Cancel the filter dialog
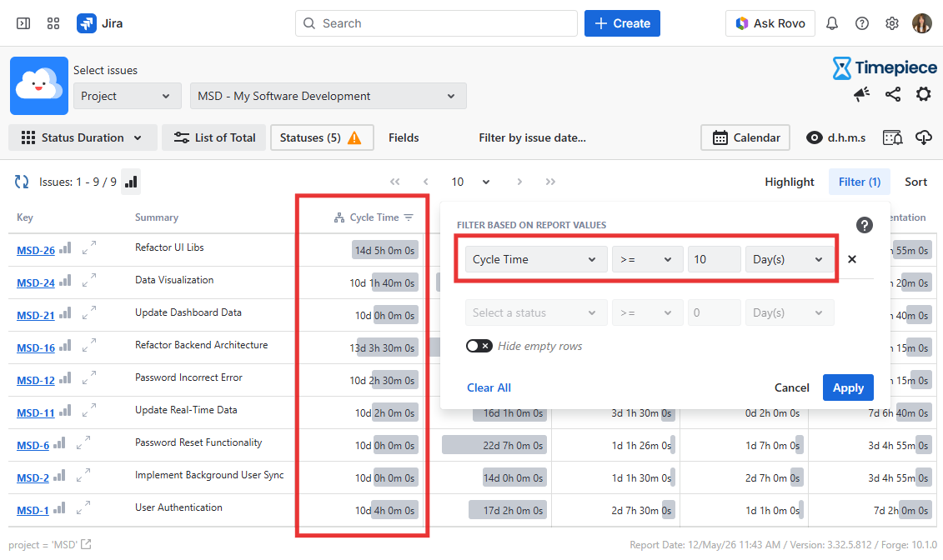This screenshot has height=560, width=943. coord(791,387)
